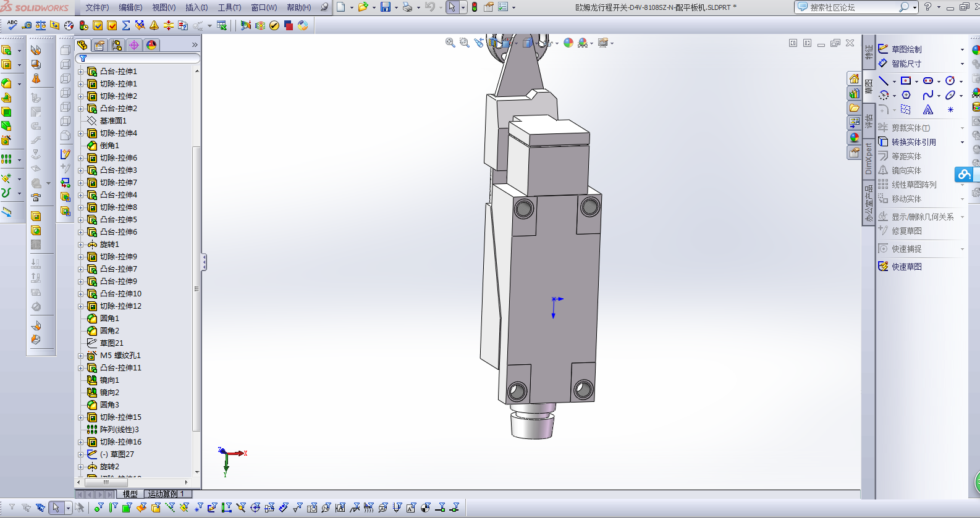
Task: Click the spell check ABC icon
Action: [12, 25]
